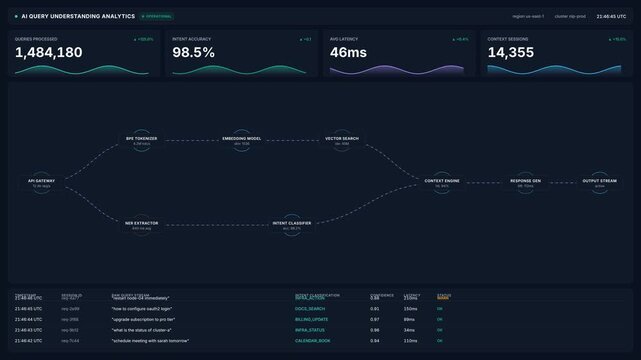Click latency 150ms in the oauth2 row
The image size is (641, 360).
[x=410, y=309]
